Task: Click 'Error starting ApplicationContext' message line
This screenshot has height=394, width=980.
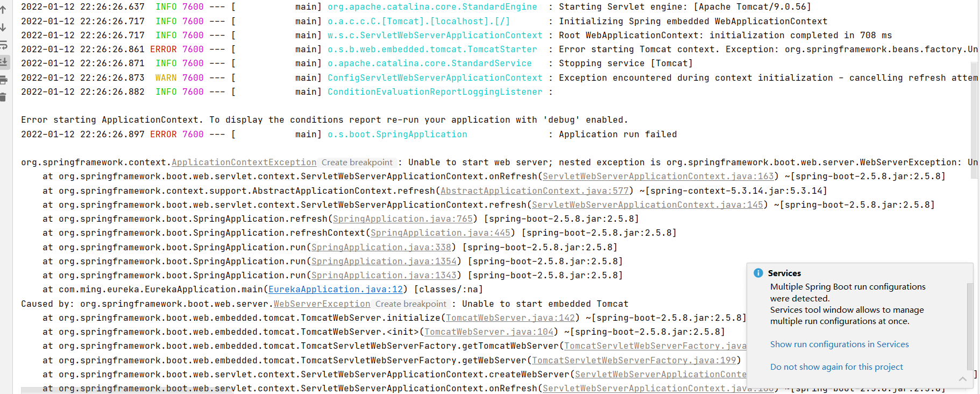Action: [x=324, y=120]
